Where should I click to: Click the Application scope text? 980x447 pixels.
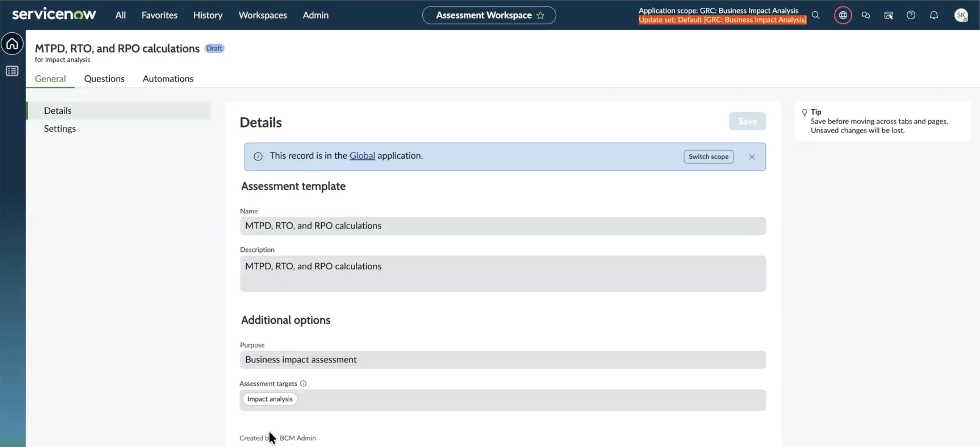[x=718, y=10]
